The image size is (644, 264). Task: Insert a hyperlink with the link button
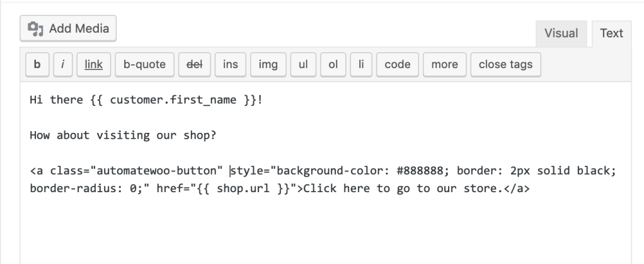pyautogui.click(x=94, y=64)
